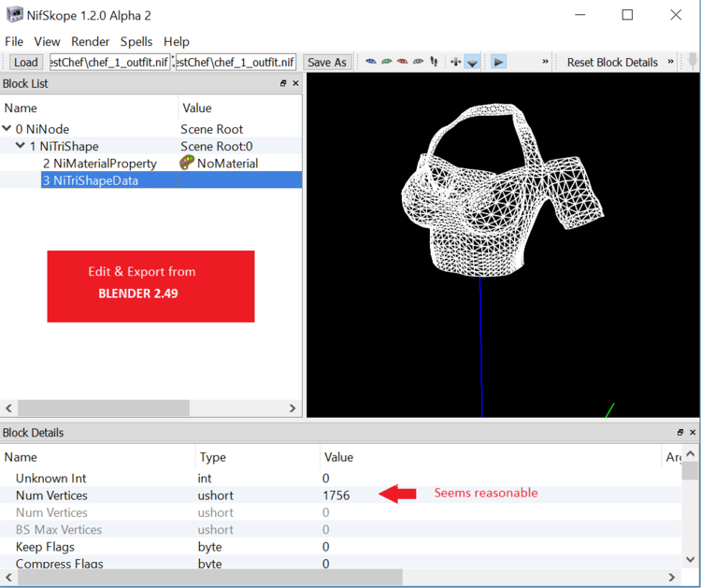The image size is (701, 588).
Task: Click the red eye view icon
Action: [x=402, y=62]
